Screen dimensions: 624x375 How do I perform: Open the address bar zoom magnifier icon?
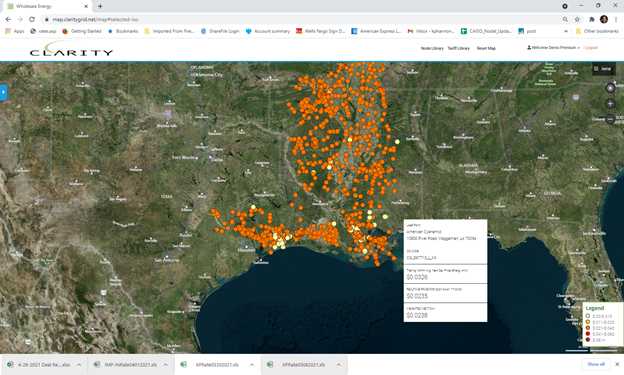click(x=565, y=19)
